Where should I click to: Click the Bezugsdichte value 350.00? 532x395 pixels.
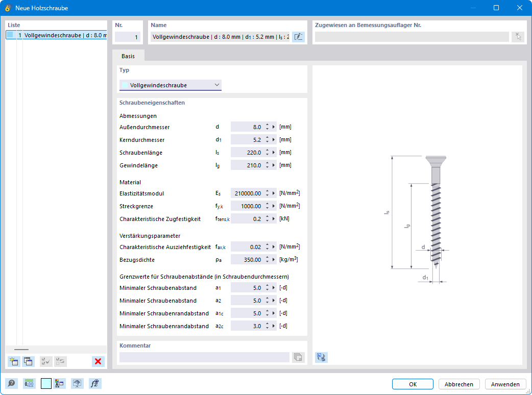coord(247,260)
